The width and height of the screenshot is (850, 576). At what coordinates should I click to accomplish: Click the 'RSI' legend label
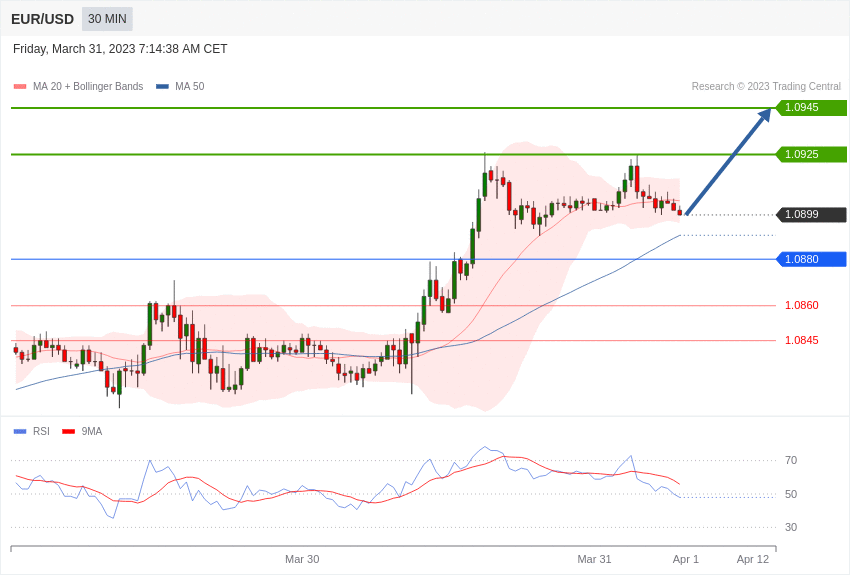click(41, 431)
